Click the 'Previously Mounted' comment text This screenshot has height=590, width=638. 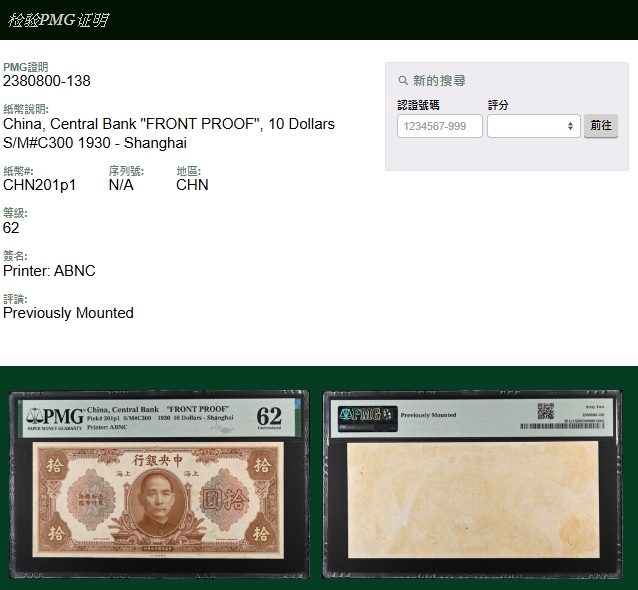coord(68,313)
